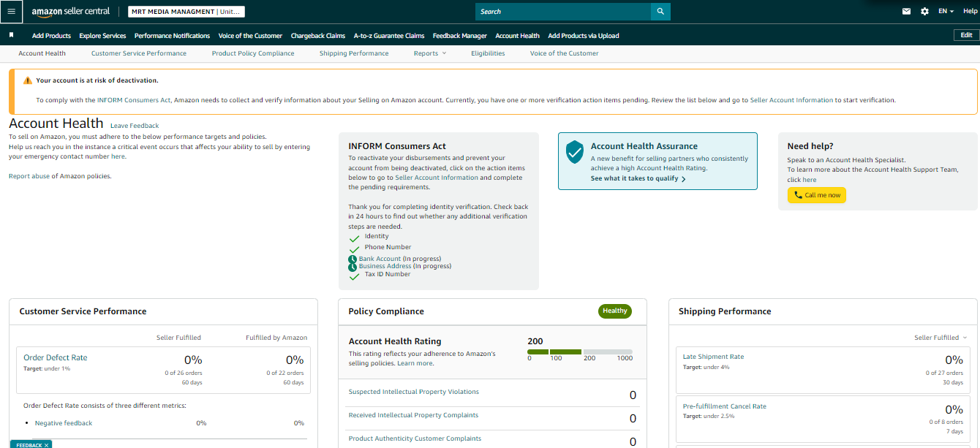Click into the Search input field
This screenshot has width=980, height=448.
point(563,12)
